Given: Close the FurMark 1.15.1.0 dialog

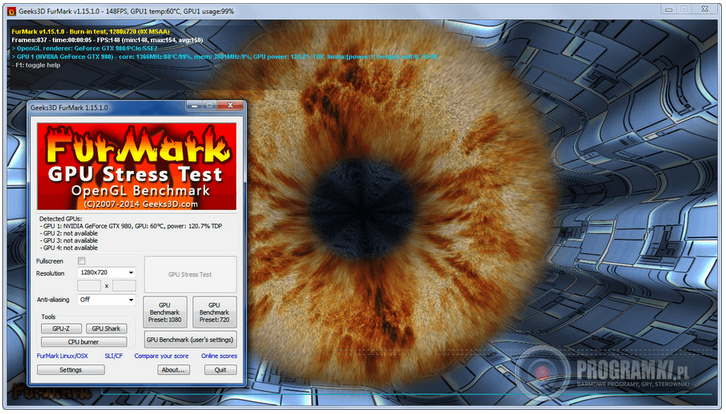Looking at the screenshot, I should click(230, 106).
